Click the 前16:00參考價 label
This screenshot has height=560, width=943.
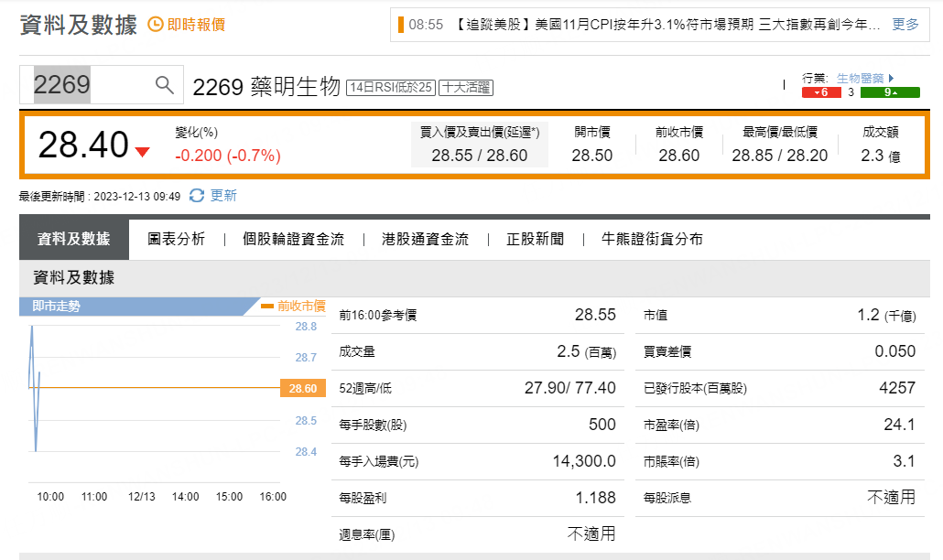[378, 316]
